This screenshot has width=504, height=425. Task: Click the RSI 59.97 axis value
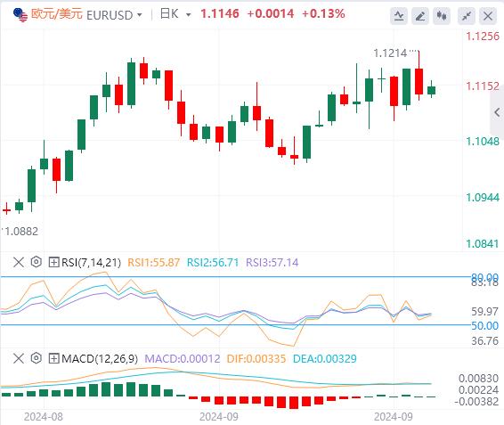[484, 312]
